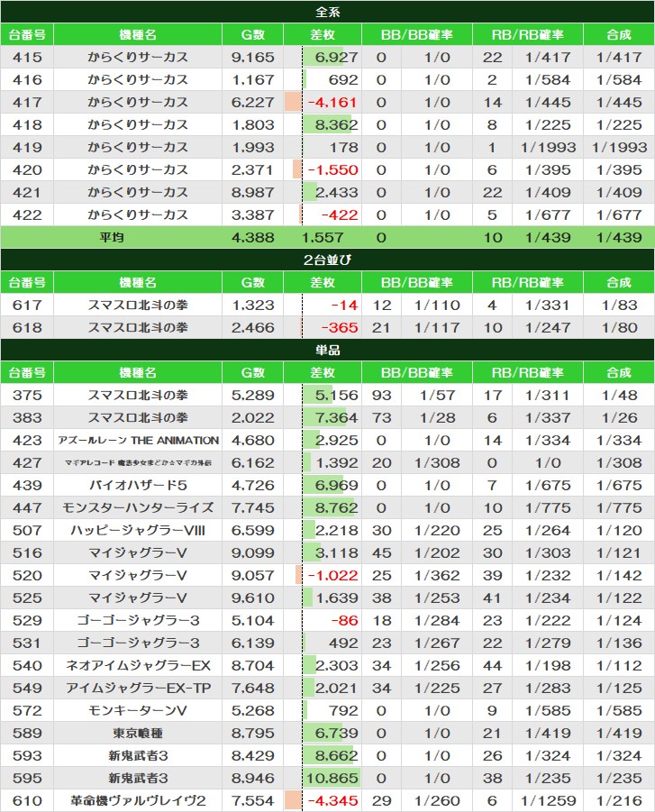Click the red -365 difference value
Screen dimensions: 655x812
[x=339, y=328]
